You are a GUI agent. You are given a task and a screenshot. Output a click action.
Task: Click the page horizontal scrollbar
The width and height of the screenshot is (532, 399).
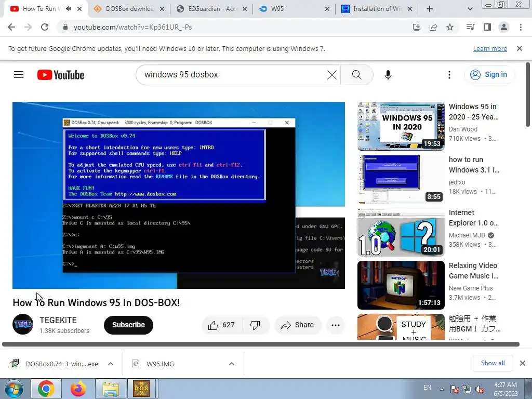point(261,344)
